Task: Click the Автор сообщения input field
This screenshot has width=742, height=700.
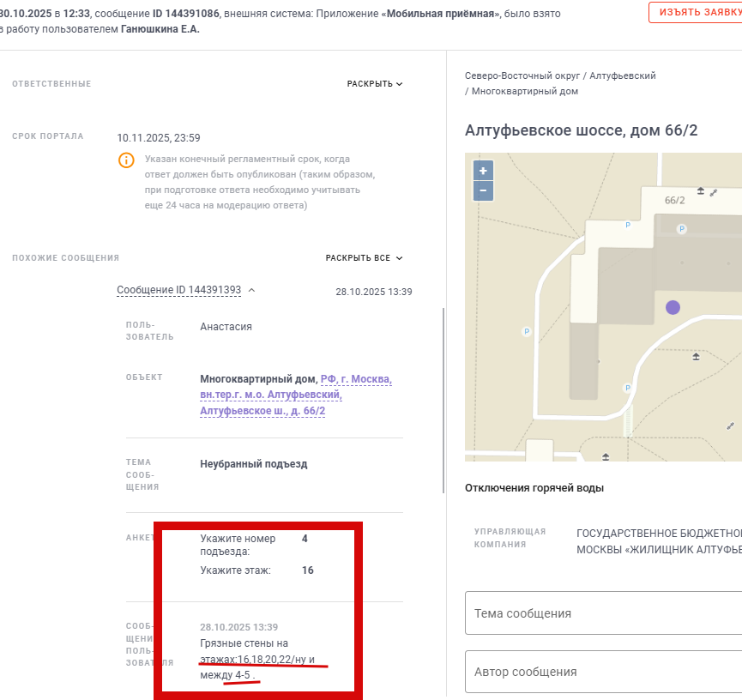Action: (603, 672)
